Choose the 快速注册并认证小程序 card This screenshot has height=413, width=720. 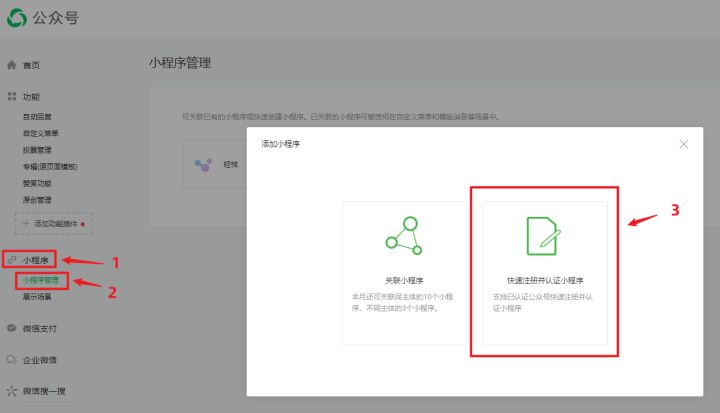click(545, 273)
